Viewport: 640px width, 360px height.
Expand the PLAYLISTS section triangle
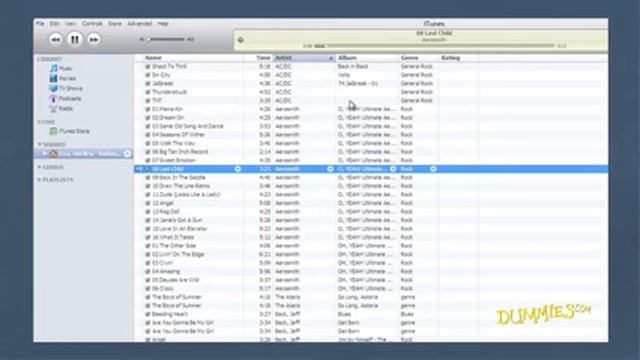click(x=40, y=180)
